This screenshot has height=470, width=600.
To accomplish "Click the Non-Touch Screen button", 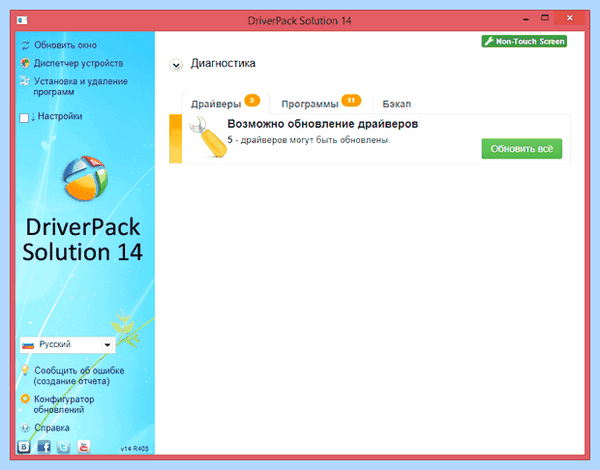I will [x=524, y=41].
